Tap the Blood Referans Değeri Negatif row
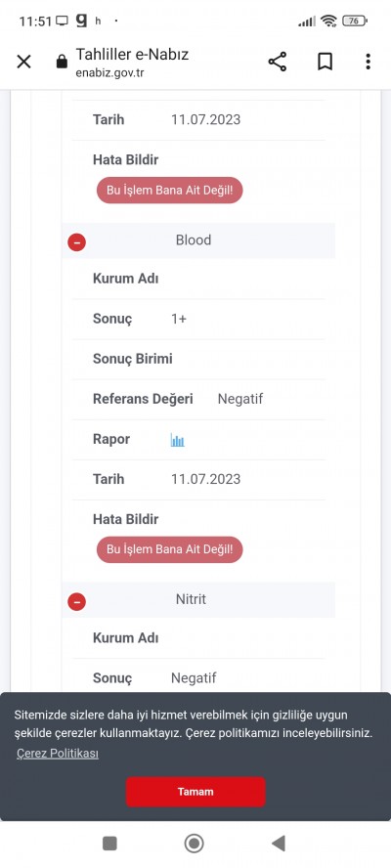Viewport: 391px width, 868px height. pos(198,399)
